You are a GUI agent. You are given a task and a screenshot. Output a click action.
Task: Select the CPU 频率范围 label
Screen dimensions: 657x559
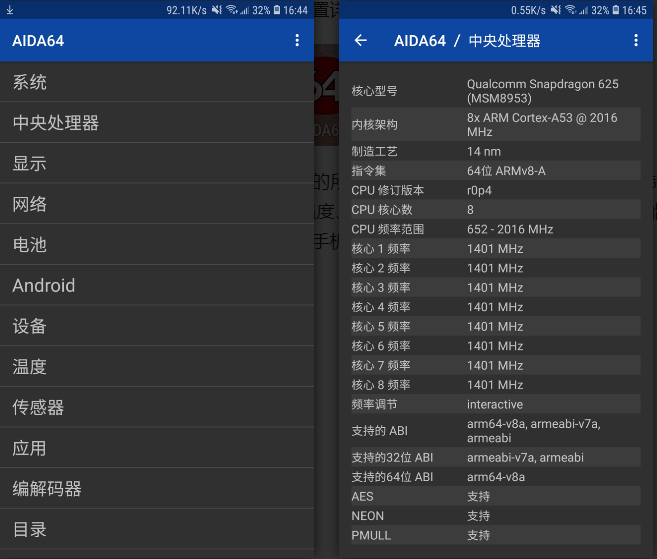[x=388, y=229]
